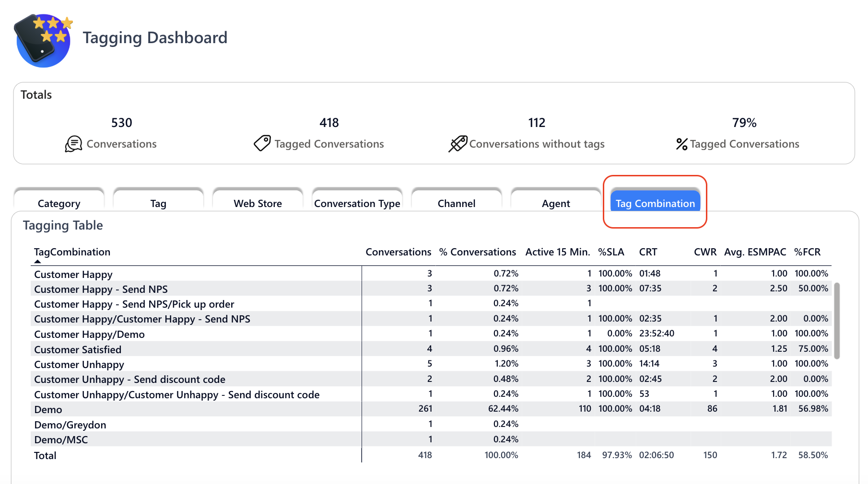Open the Web Store tab

258,203
